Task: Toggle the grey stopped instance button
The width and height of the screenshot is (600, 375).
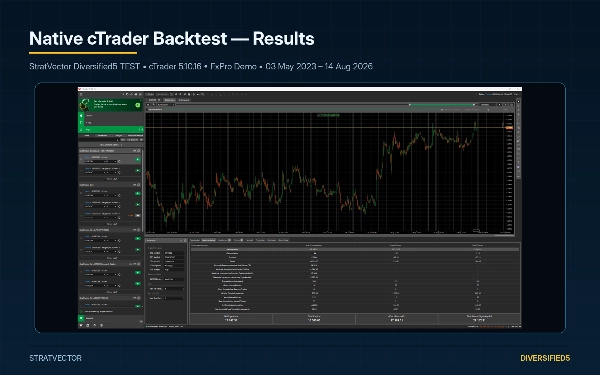Action: pyautogui.click(x=138, y=215)
